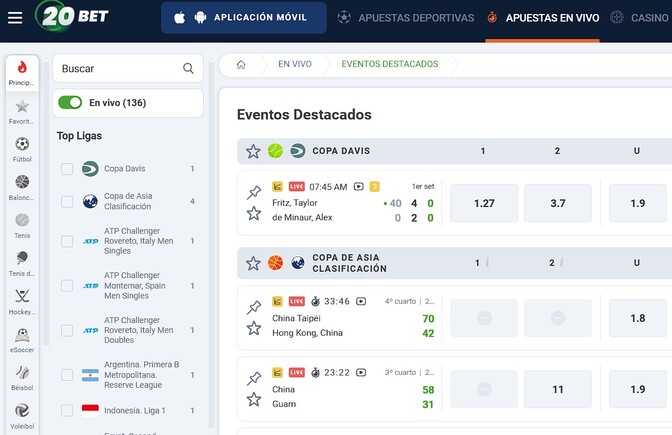672x435 pixels.
Task: Pin the China Taipéi vs Hong Kong match
Action: point(254,307)
